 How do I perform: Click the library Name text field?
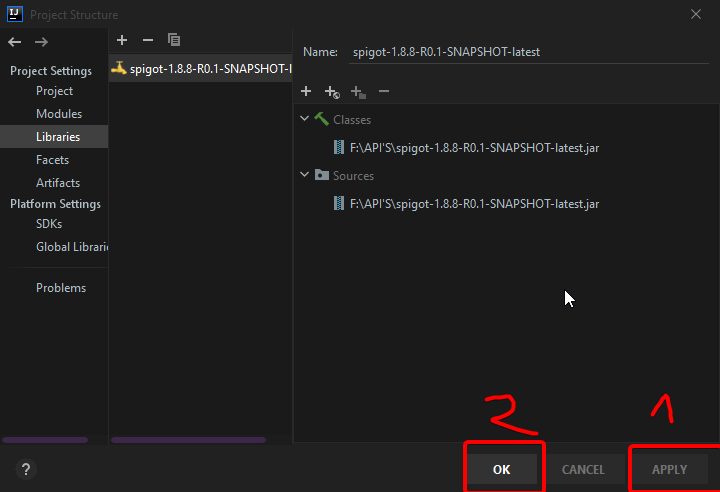point(529,52)
